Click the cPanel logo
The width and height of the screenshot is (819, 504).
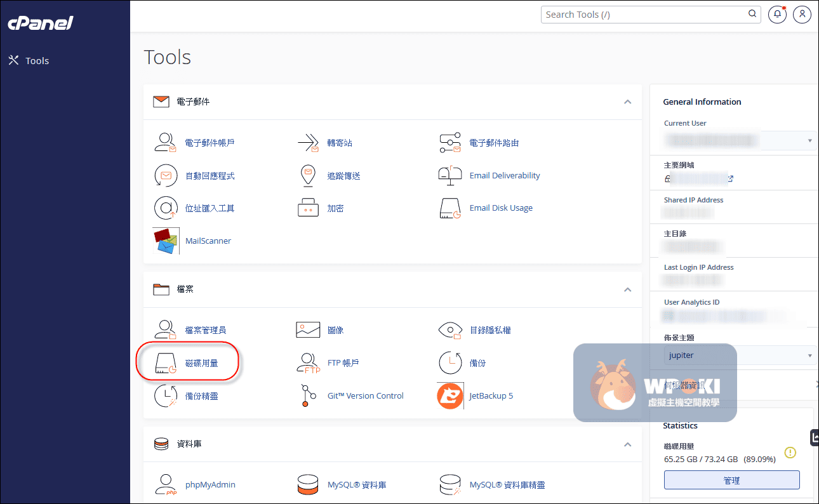[x=41, y=23]
